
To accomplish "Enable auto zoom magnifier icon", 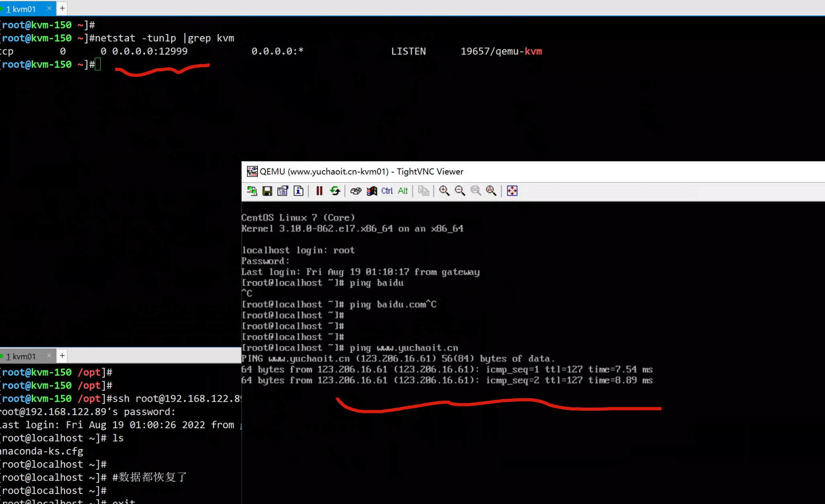I will [x=491, y=191].
